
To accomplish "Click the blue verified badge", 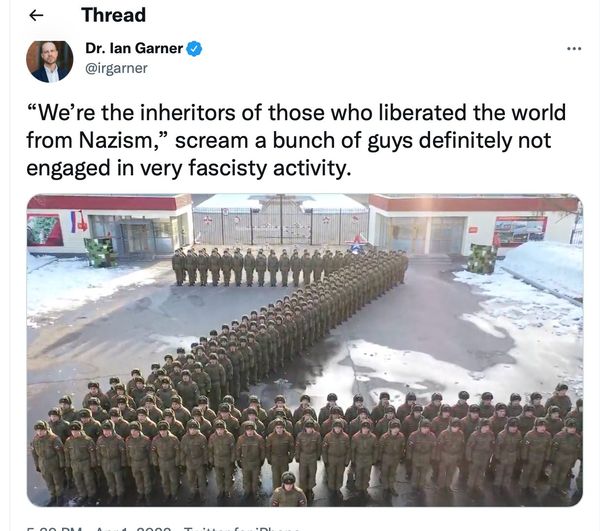I will pos(194,49).
